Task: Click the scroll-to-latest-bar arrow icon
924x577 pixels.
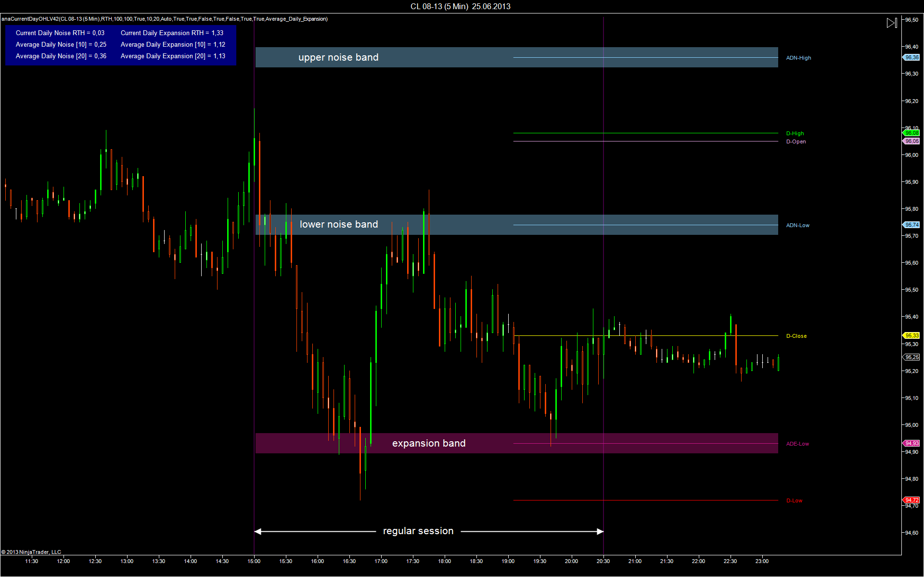Action: pyautogui.click(x=891, y=23)
